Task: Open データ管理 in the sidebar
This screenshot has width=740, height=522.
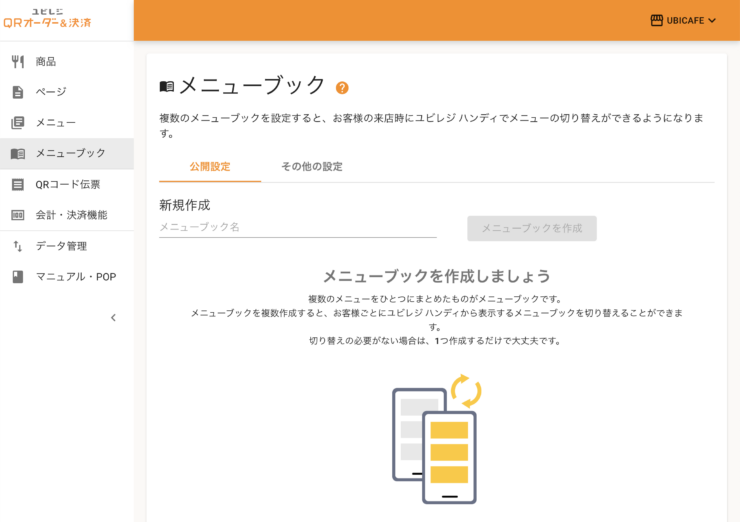Action: point(67,246)
